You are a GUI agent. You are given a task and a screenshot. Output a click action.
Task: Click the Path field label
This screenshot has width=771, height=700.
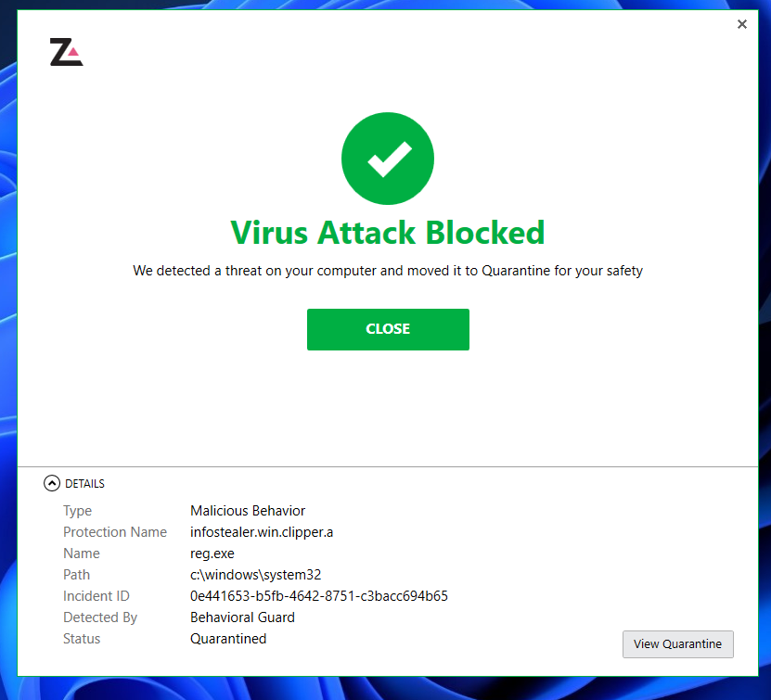point(77,575)
